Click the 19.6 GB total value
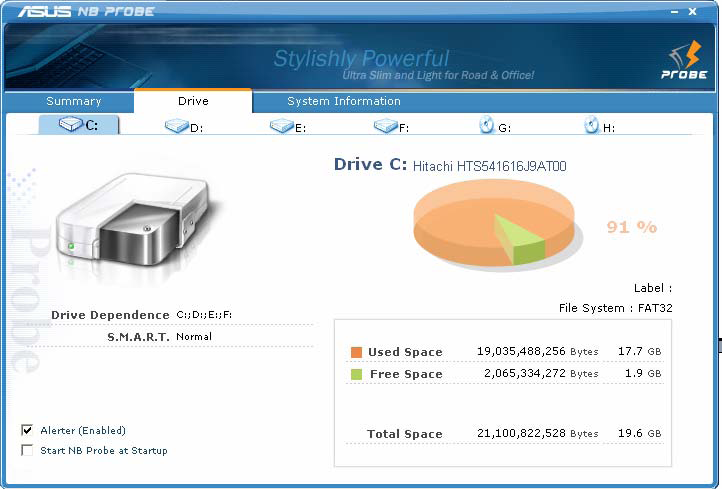 [640, 433]
